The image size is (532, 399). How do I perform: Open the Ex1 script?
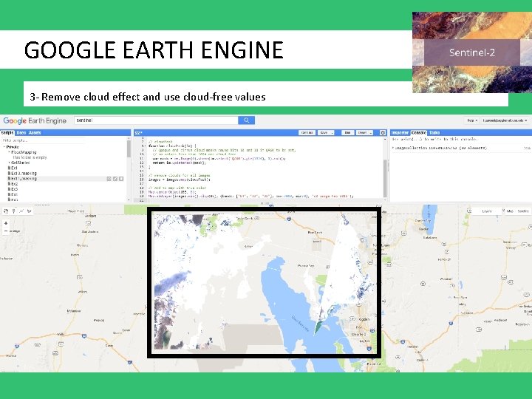point(13,168)
